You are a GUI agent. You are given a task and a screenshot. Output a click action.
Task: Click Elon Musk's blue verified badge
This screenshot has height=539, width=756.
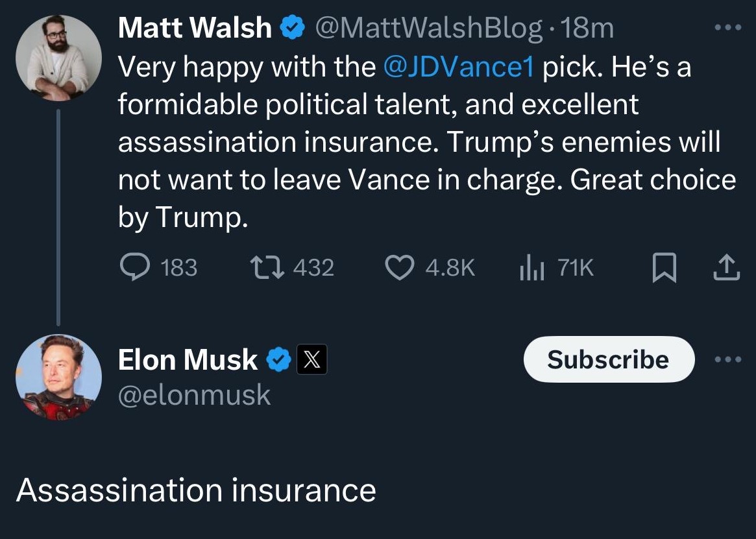(x=279, y=360)
